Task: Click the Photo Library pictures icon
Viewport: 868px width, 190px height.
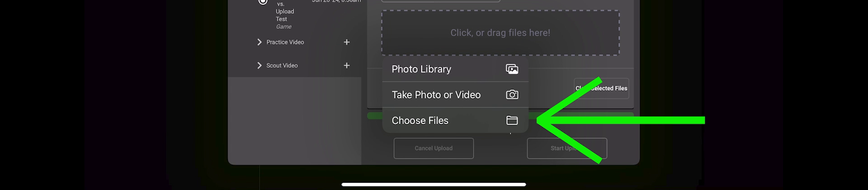Action: 512,69
